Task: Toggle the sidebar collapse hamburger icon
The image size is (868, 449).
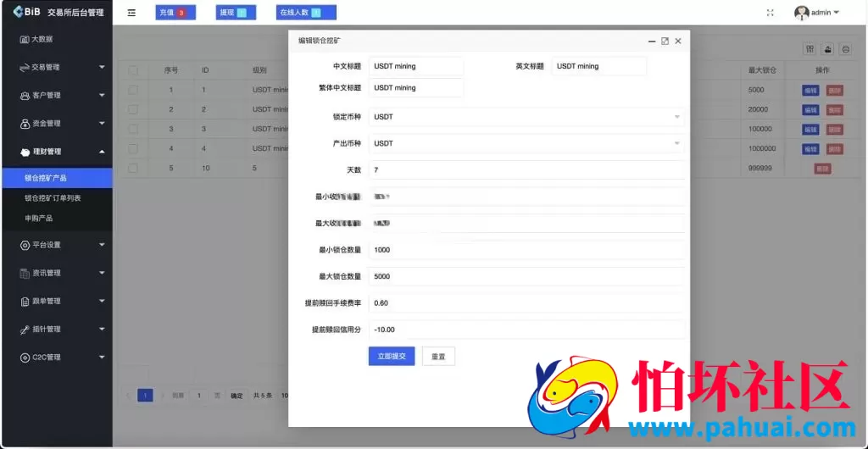Action: pos(131,13)
